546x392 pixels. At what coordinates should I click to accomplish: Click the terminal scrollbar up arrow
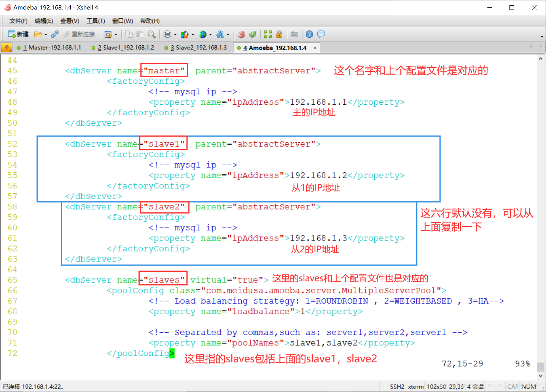click(x=540, y=59)
